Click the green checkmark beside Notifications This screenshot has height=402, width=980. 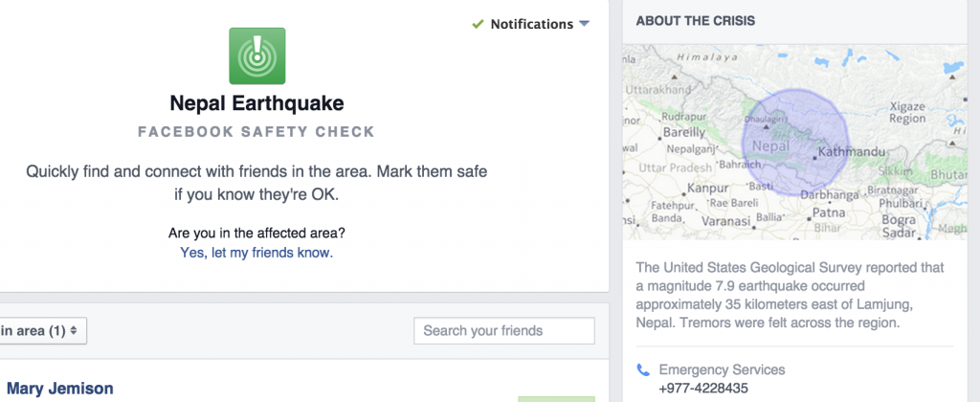coord(479,24)
